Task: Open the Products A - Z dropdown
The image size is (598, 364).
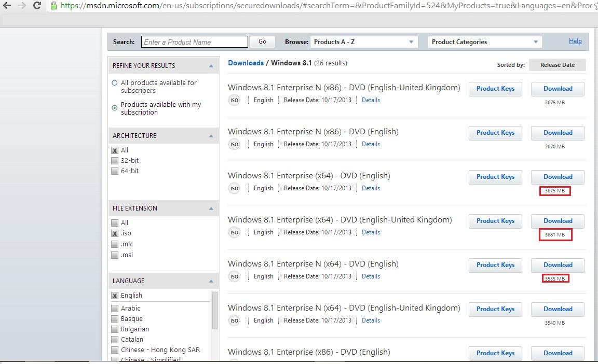Action: [x=364, y=42]
